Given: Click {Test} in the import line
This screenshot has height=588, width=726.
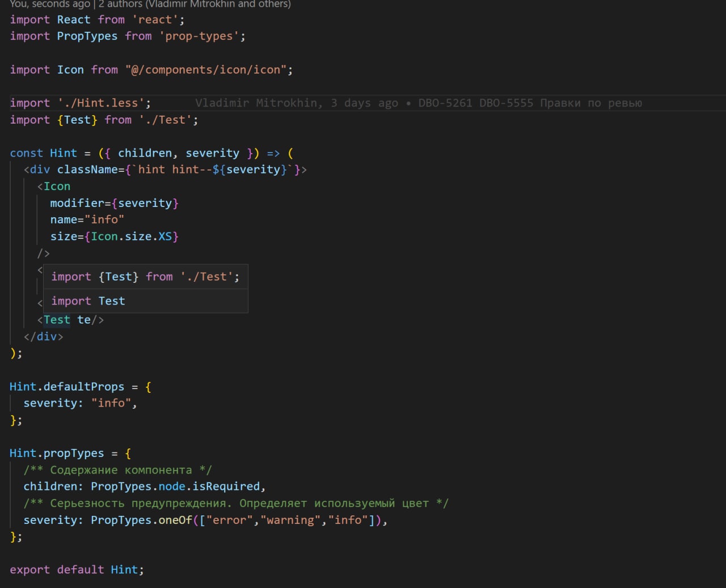Looking at the screenshot, I should pyautogui.click(x=77, y=120).
